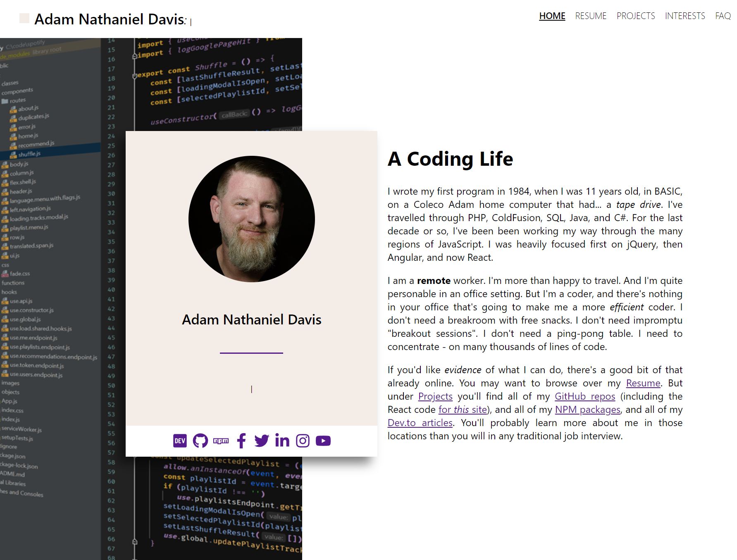This screenshot has width=737, height=560.
Task: Visit the Facebook profile icon
Action: 241,441
